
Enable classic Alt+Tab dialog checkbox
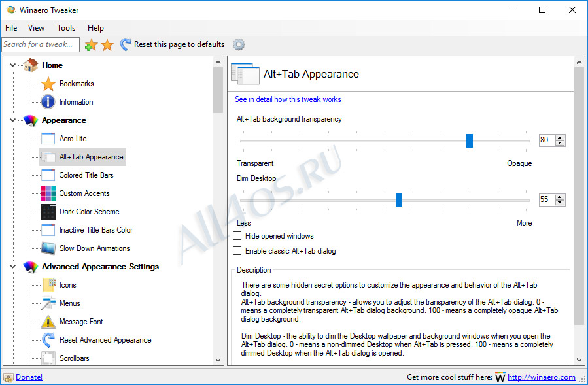pyautogui.click(x=237, y=251)
